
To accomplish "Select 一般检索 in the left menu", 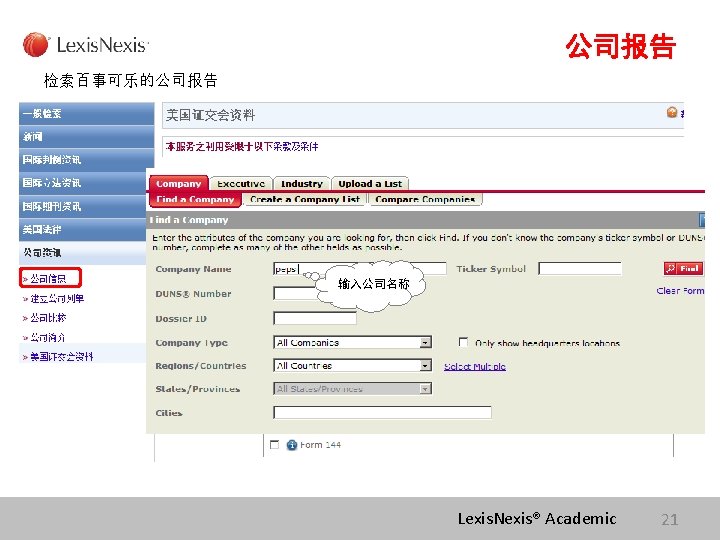I will click(x=86, y=113).
